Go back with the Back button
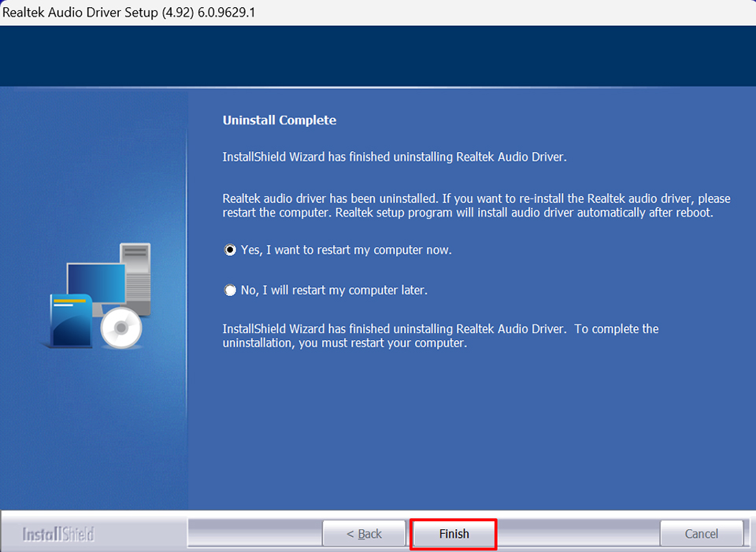This screenshot has width=756, height=552. [x=364, y=534]
